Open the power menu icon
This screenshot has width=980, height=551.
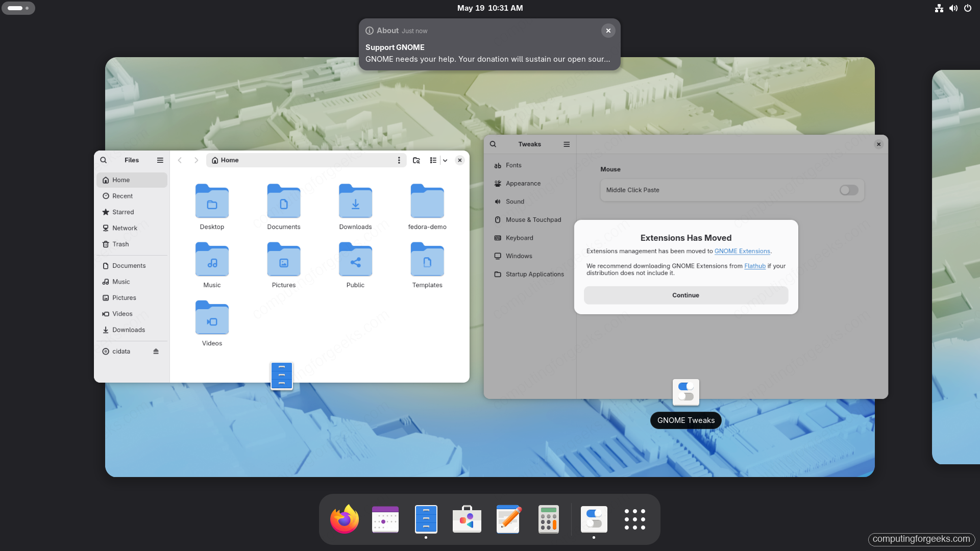(x=968, y=8)
